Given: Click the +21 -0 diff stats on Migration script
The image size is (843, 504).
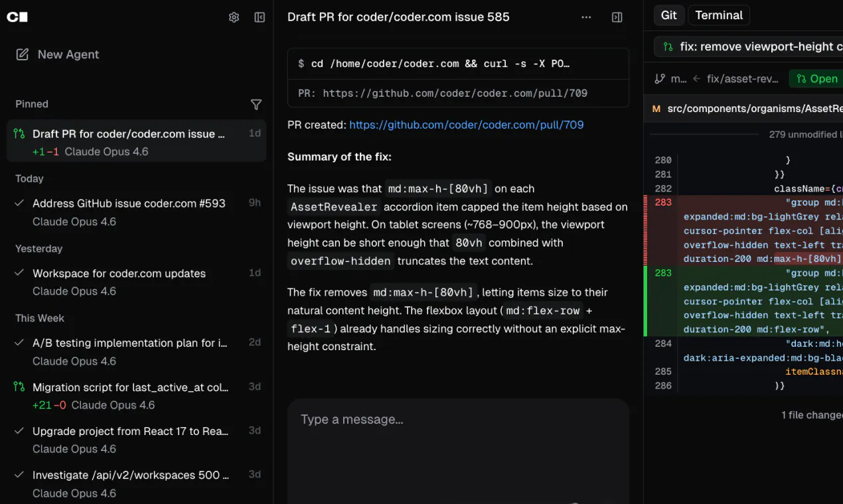Looking at the screenshot, I should tap(49, 405).
